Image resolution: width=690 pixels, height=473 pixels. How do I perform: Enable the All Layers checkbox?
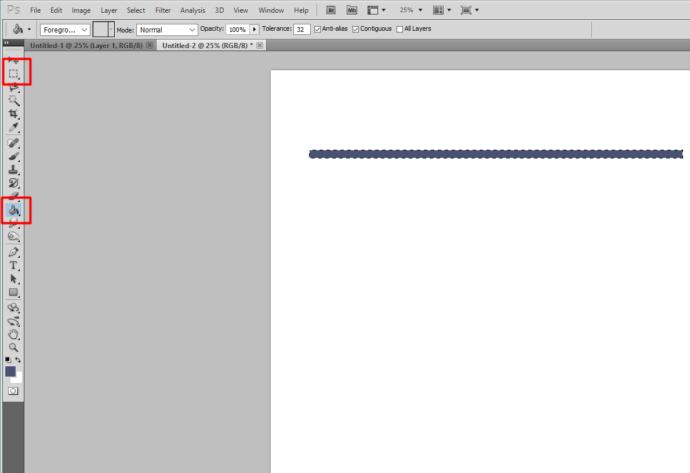click(x=400, y=29)
